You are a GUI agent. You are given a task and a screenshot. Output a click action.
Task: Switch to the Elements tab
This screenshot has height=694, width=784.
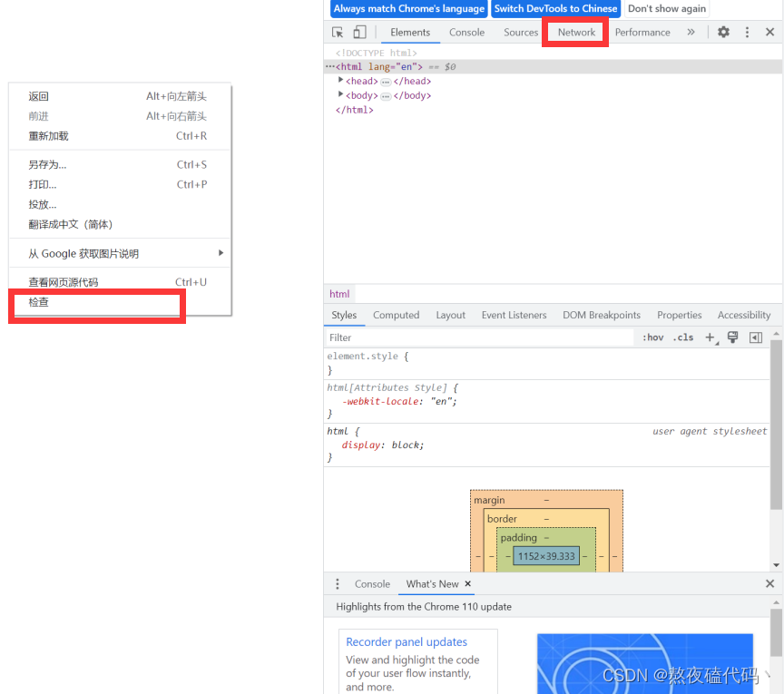[410, 33]
